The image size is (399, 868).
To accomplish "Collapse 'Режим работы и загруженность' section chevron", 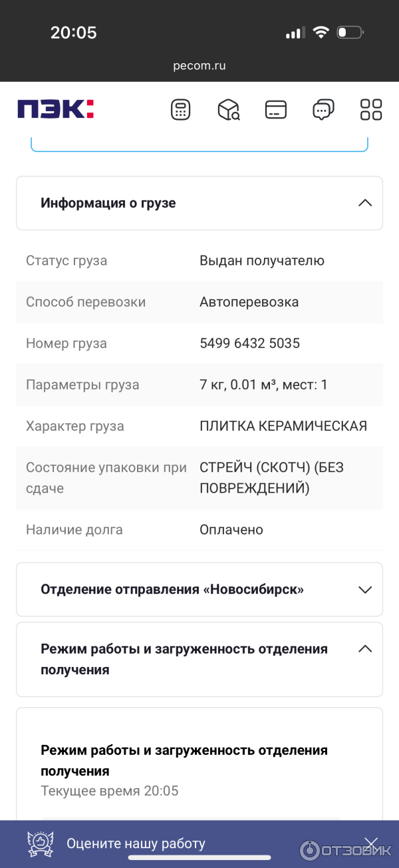I will [364, 649].
